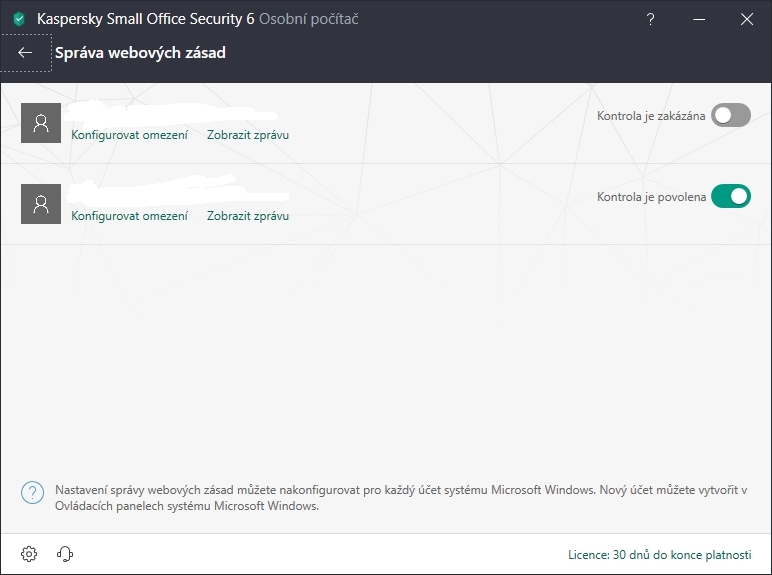Minimize the Kaspersky window

click(x=698, y=19)
